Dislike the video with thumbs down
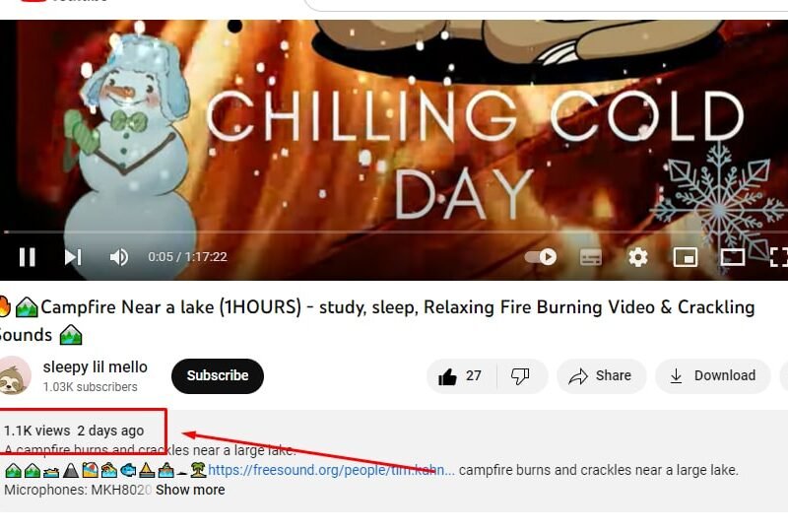788x532 pixels. click(521, 376)
